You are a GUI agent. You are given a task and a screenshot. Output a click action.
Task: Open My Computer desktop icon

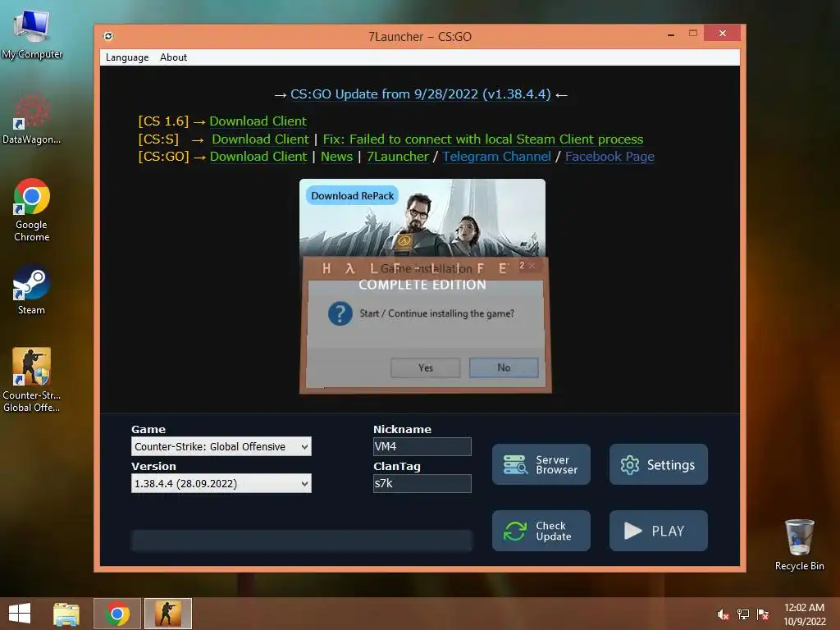click(x=32, y=34)
